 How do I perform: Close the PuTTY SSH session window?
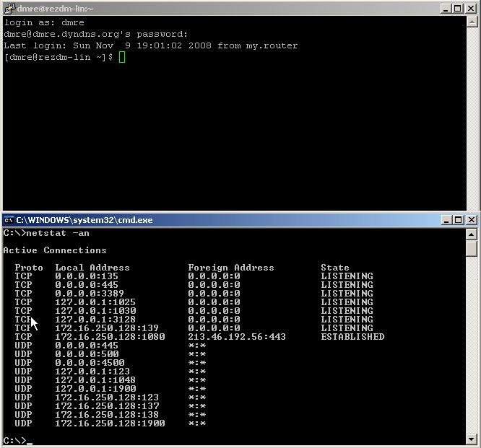pyautogui.click(x=471, y=9)
